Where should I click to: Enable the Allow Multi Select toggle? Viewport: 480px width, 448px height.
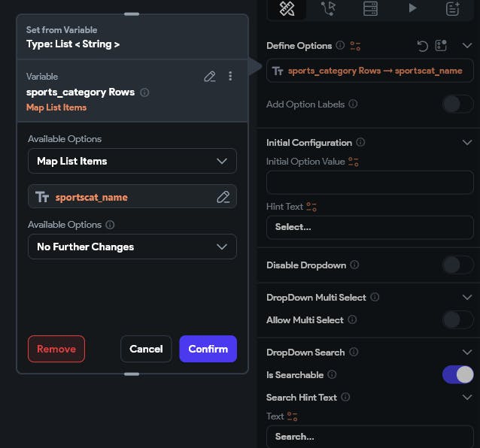[x=457, y=320]
